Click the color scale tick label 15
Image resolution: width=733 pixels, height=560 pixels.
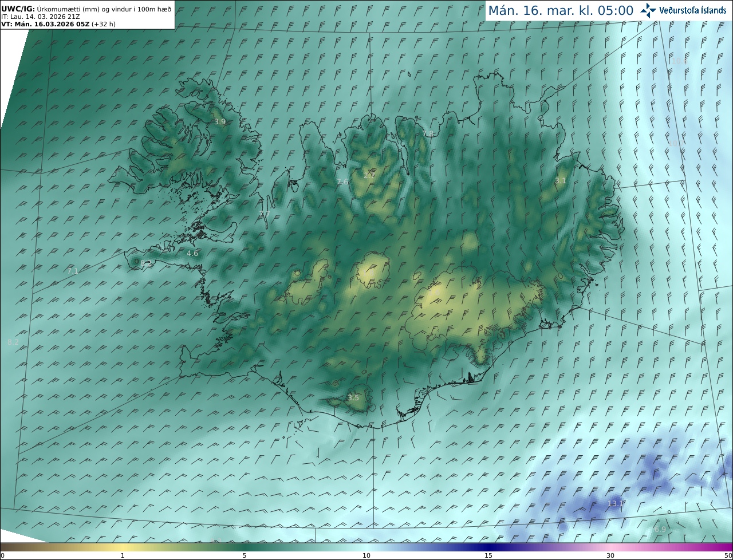488,556
